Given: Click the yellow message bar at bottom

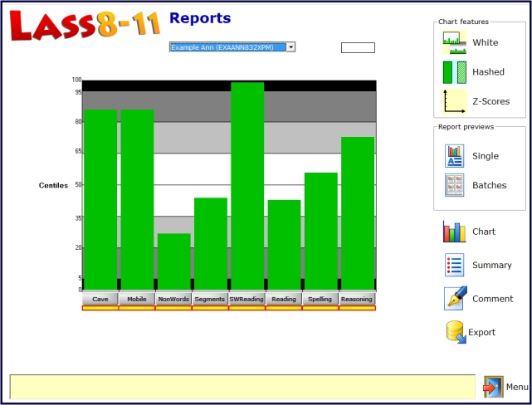Looking at the screenshot, I should pos(242,387).
